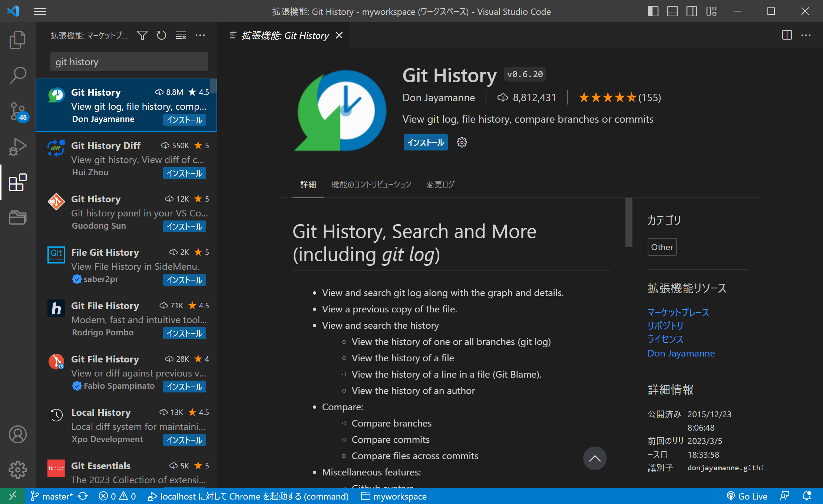
Task: Open extension manage gear dropdown
Action: pos(462,142)
